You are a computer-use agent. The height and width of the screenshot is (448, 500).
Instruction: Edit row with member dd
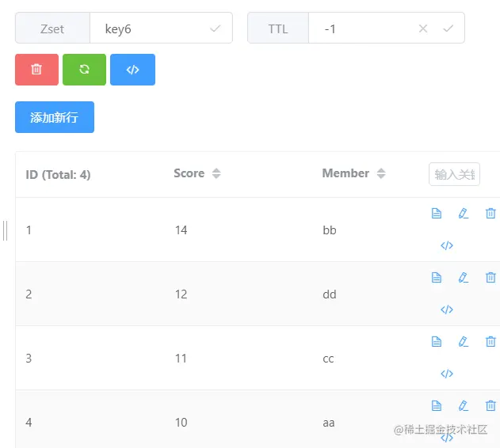(x=464, y=278)
